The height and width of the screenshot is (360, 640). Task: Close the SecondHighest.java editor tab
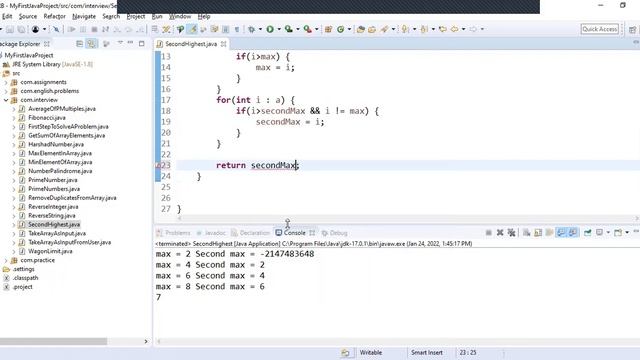pos(224,44)
